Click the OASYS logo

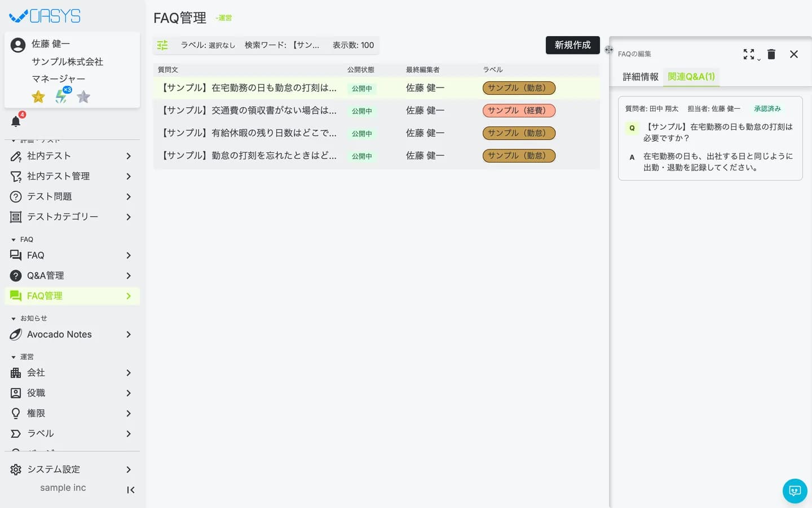tap(45, 16)
